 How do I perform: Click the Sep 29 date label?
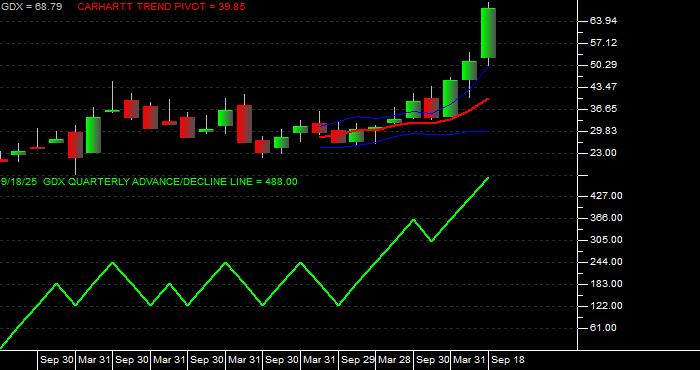(357, 360)
